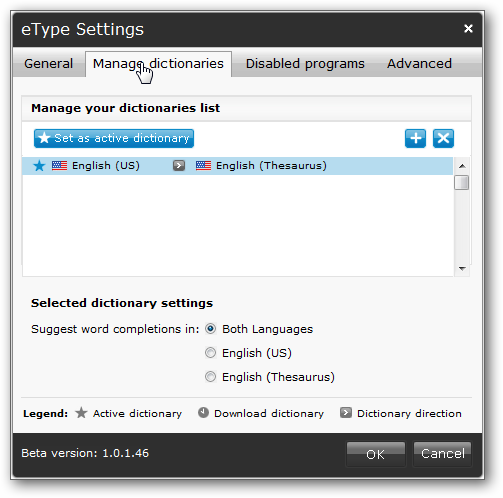Click the dictionaries list scroll down arrow
Image resolution: width=503 pixels, height=498 pixels.
tap(462, 268)
